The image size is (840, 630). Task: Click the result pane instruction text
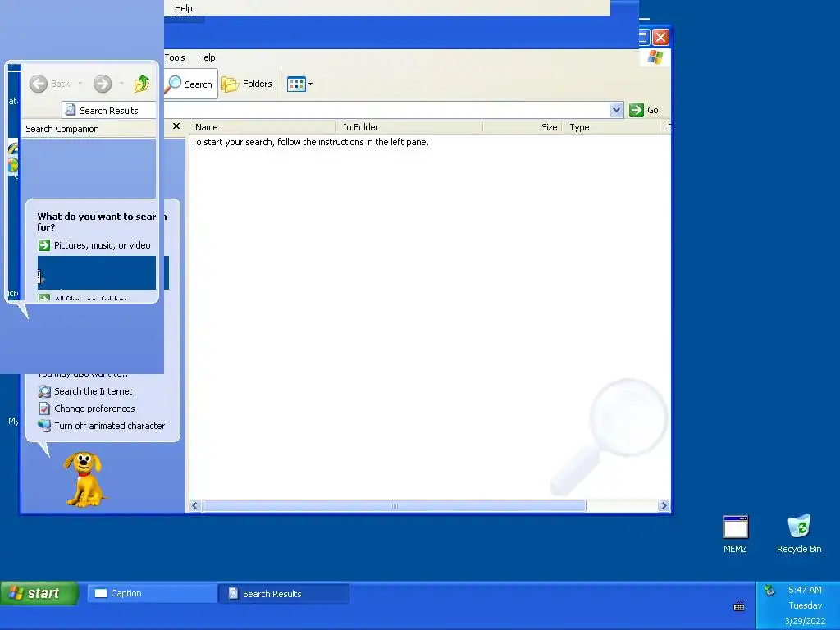[309, 142]
